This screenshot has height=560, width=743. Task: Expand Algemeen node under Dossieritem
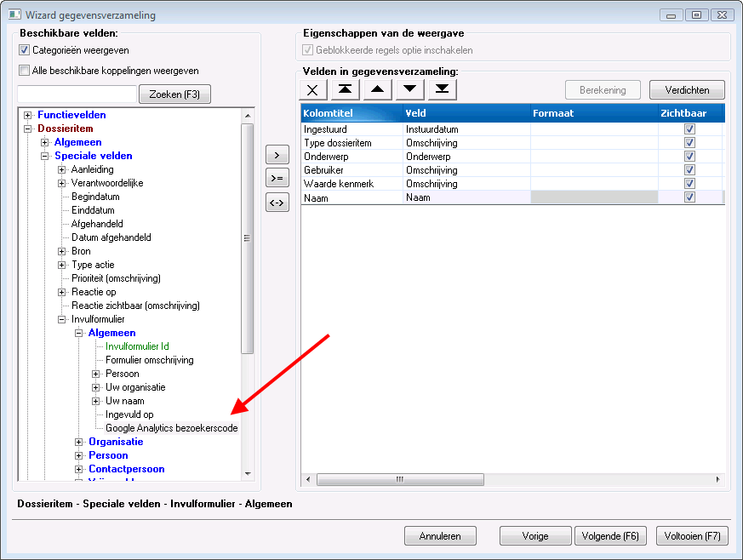pos(44,143)
